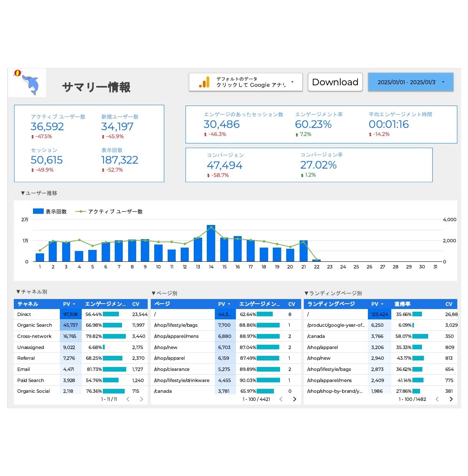Toggle アクティブ ユーザー数 legend item
The width and height of the screenshot is (468, 476).
point(109,212)
